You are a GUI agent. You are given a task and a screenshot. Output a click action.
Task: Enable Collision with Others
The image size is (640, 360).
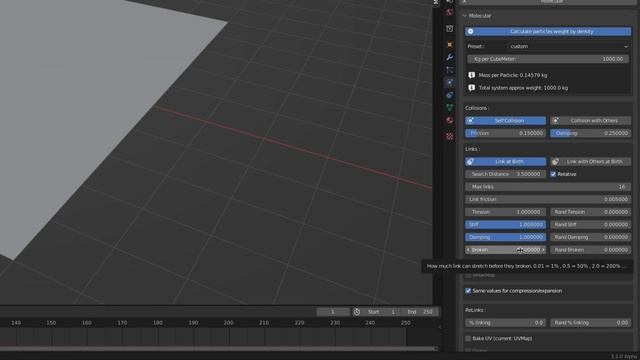[x=590, y=120]
